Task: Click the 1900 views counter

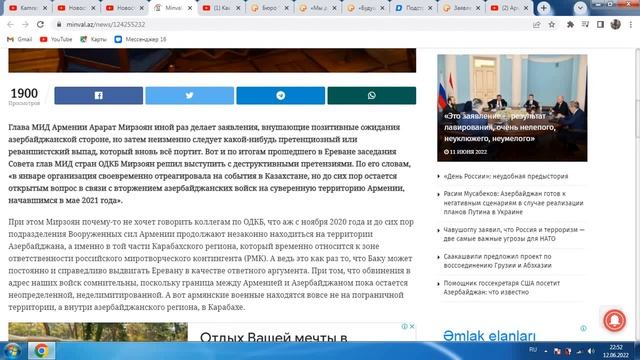Action: [x=24, y=96]
